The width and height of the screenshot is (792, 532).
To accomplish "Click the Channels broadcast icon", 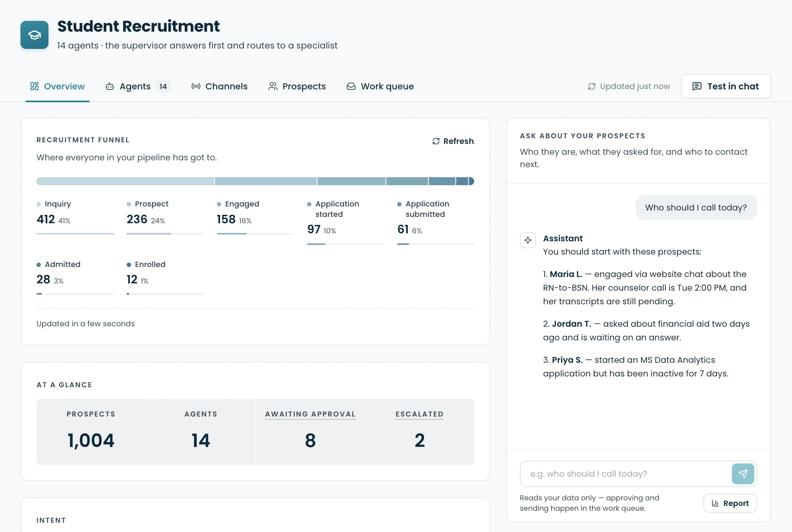I will [196, 86].
